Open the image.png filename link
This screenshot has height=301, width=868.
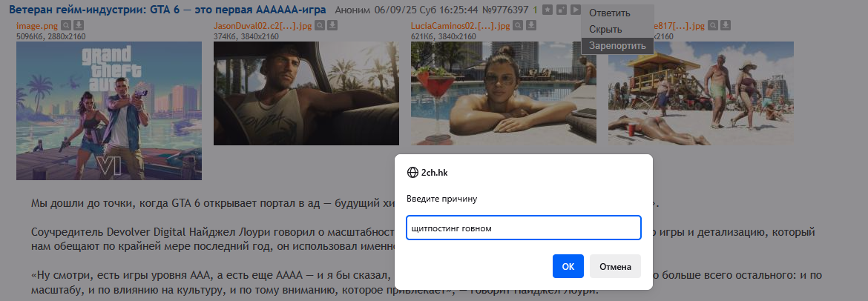(x=37, y=25)
